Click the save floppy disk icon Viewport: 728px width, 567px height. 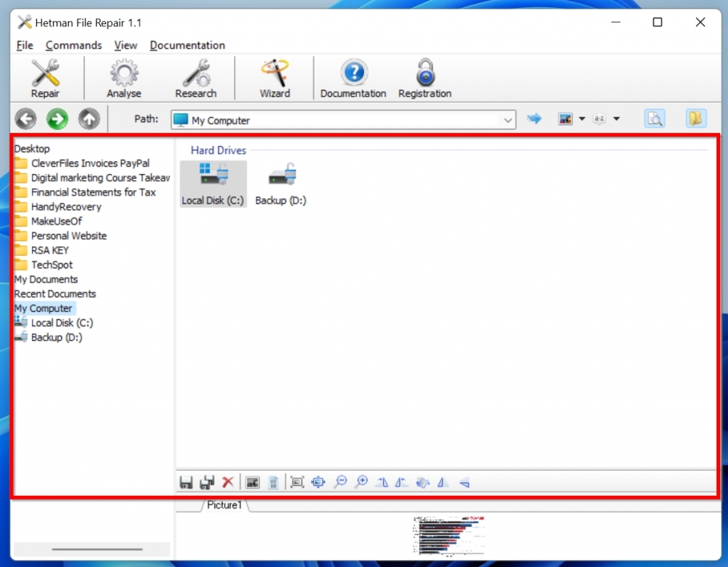(186, 482)
